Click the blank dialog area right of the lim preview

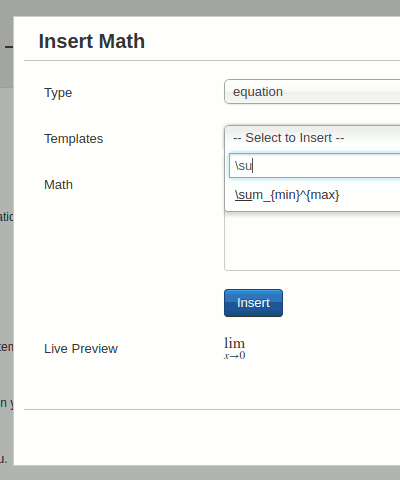[x=323, y=348]
